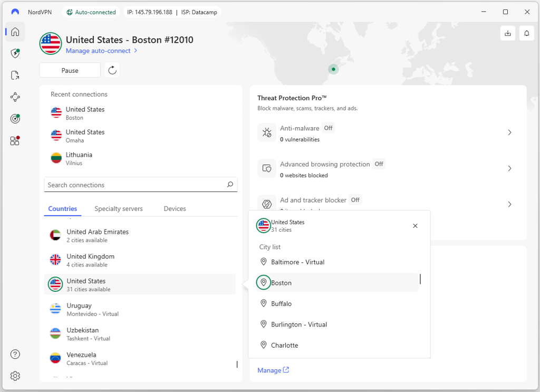Open the Help question mark icon
This screenshot has width=540, height=392.
15,354
